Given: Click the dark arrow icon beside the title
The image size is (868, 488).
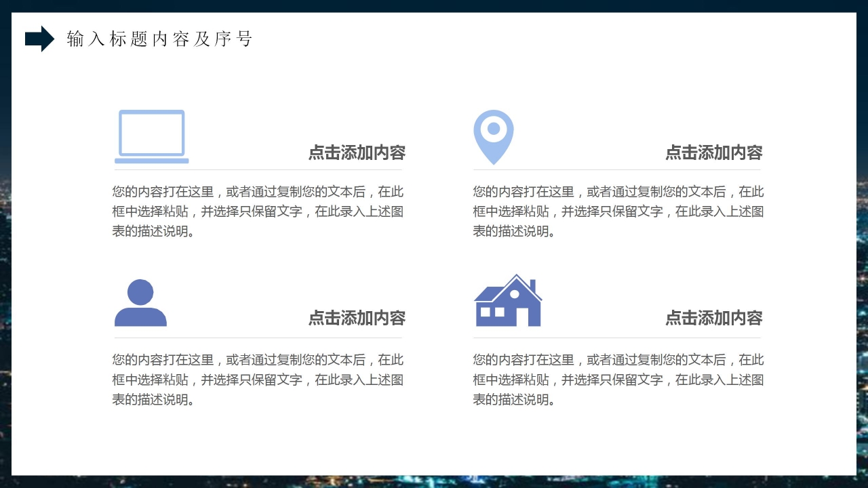Looking at the screenshot, I should (x=39, y=39).
